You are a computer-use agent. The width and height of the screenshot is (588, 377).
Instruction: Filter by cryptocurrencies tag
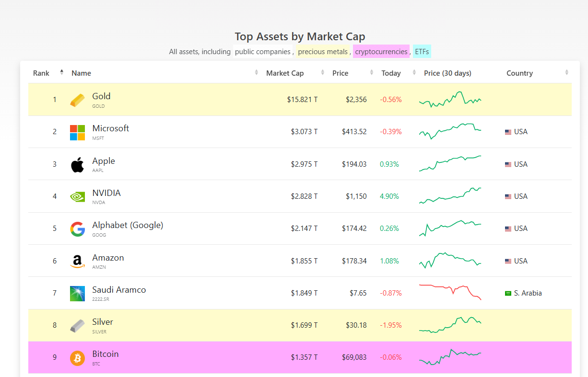point(381,52)
